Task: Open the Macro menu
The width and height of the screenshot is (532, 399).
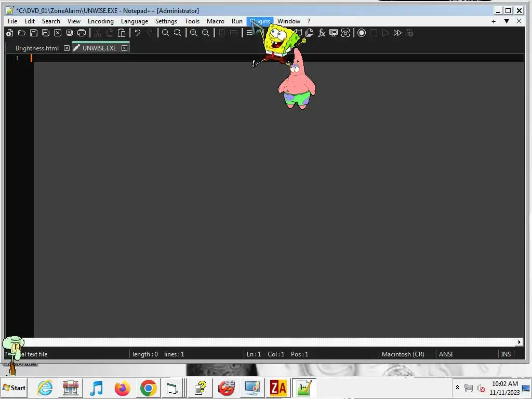Action: click(x=216, y=21)
